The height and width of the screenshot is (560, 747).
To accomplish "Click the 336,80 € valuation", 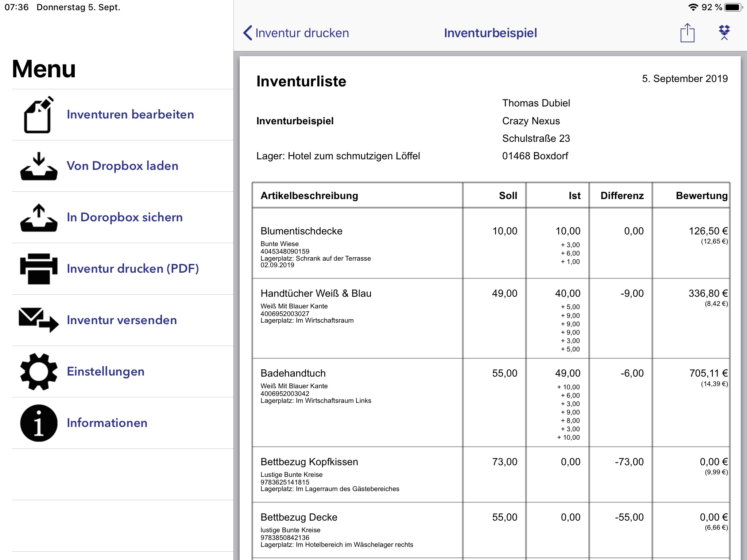I will coord(708,293).
